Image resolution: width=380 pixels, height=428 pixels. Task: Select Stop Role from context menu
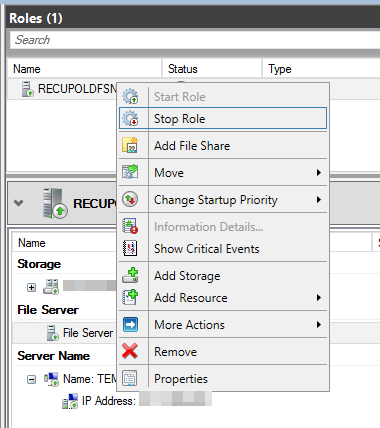point(223,118)
